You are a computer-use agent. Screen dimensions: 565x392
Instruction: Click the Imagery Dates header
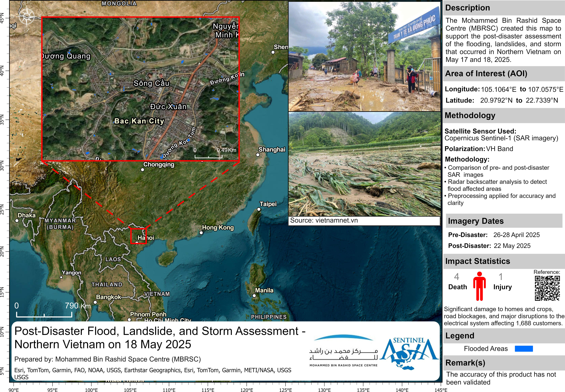(x=504, y=221)
